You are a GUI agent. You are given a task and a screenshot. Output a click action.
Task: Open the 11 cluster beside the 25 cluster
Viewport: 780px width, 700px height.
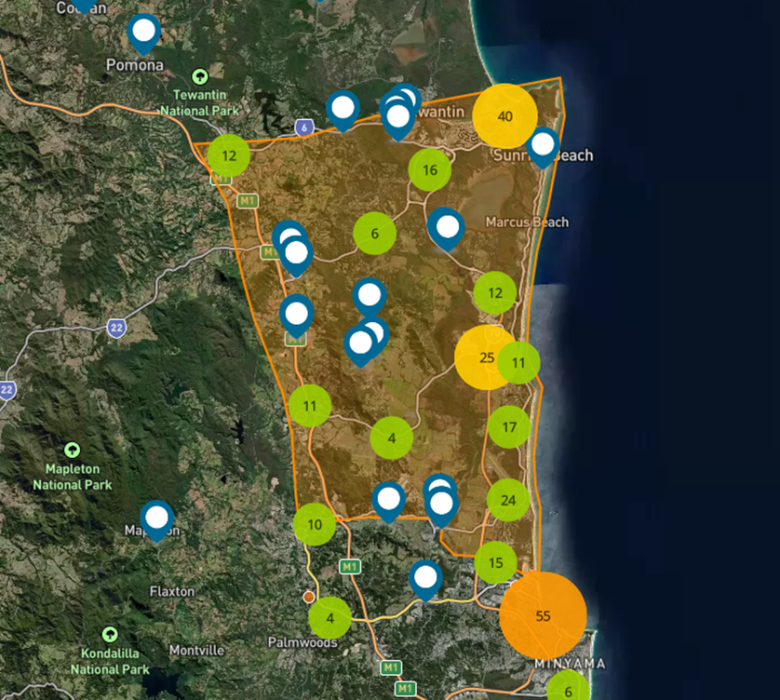point(519,362)
